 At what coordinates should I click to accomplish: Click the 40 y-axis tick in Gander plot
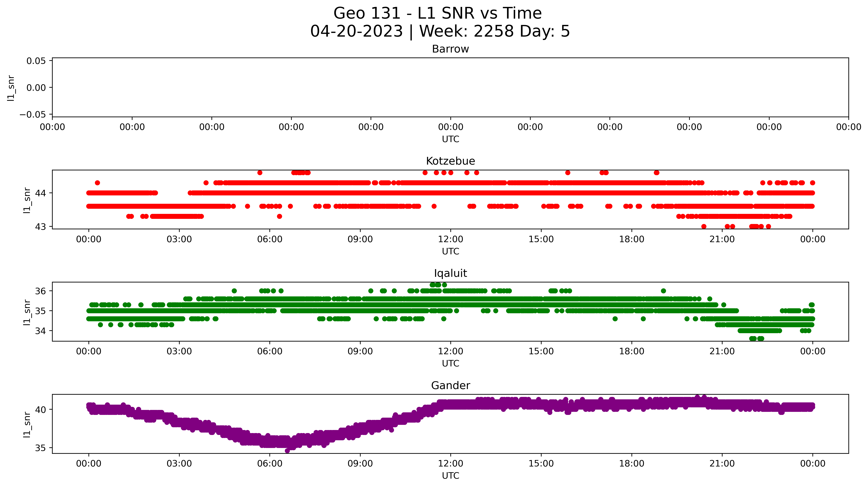click(40, 409)
